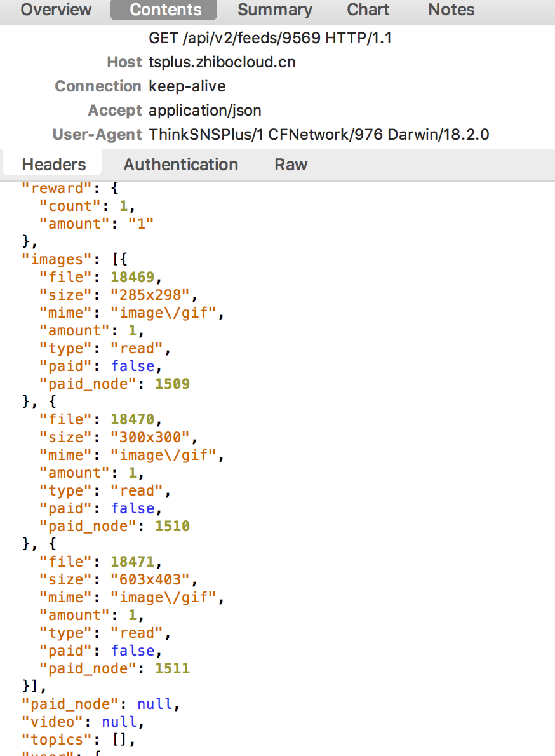Click the Accept header label
The image size is (555, 756).
115,111
